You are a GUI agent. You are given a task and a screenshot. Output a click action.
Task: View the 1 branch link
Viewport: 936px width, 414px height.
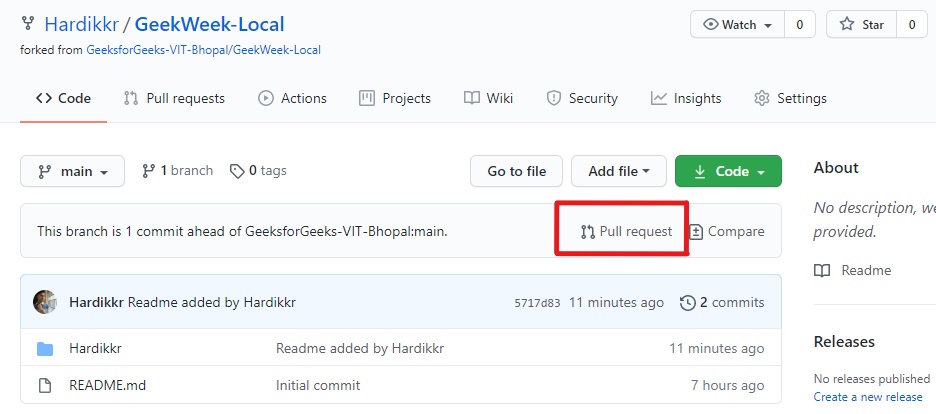click(177, 171)
